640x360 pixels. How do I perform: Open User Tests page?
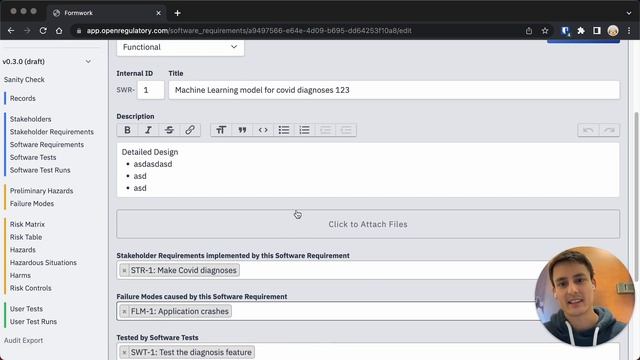[x=27, y=309]
